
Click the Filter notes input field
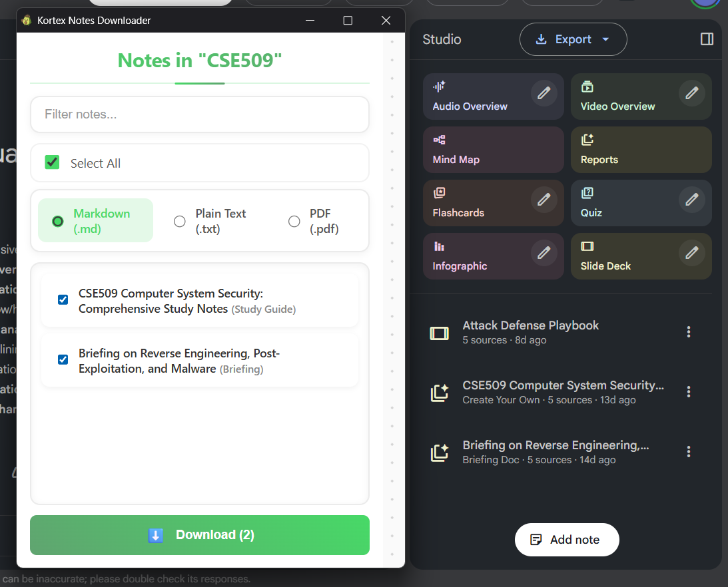click(200, 114)
